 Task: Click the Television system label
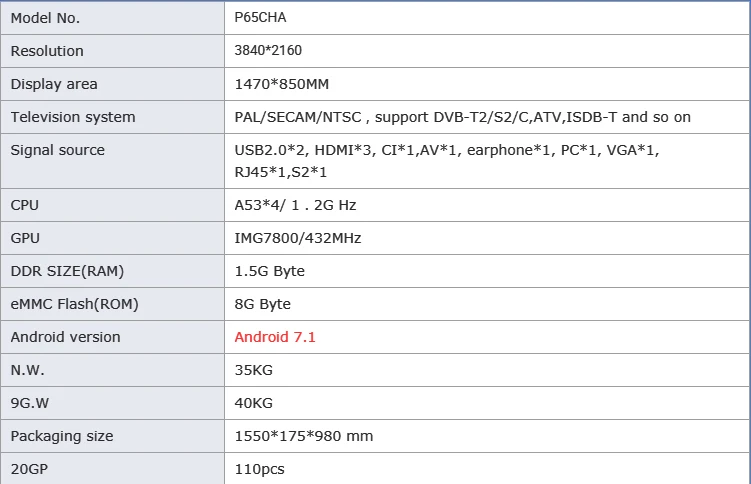(73, 117)
